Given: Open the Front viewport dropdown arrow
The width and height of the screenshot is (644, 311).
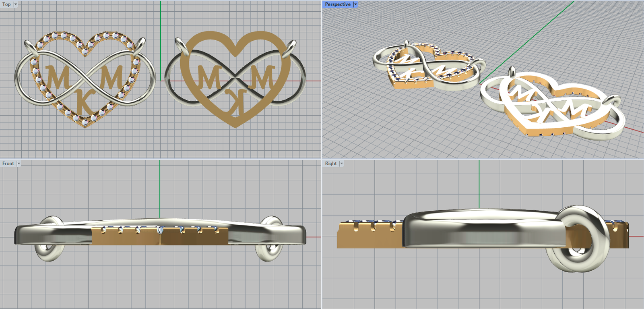Looking at the screenshot, I should 19,164.
